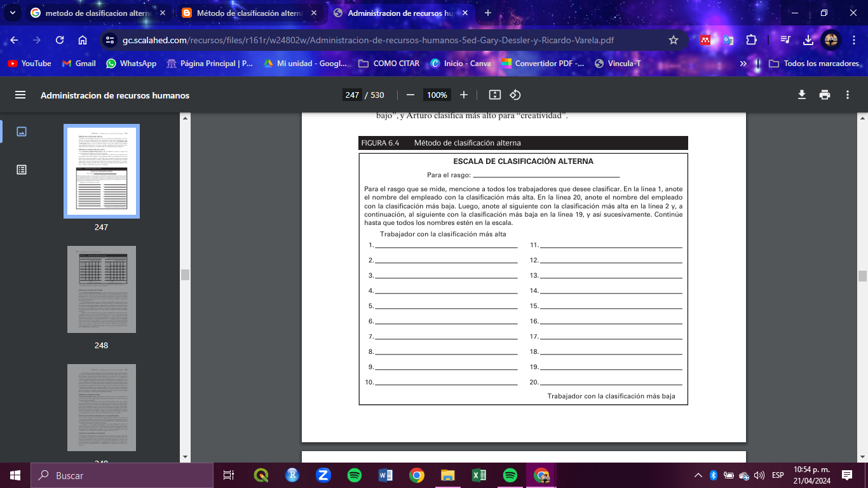The height and width of the screenshot is (488, 868).
Task: Open the PDF viewer more actions menu
Action: click(848, 95)
